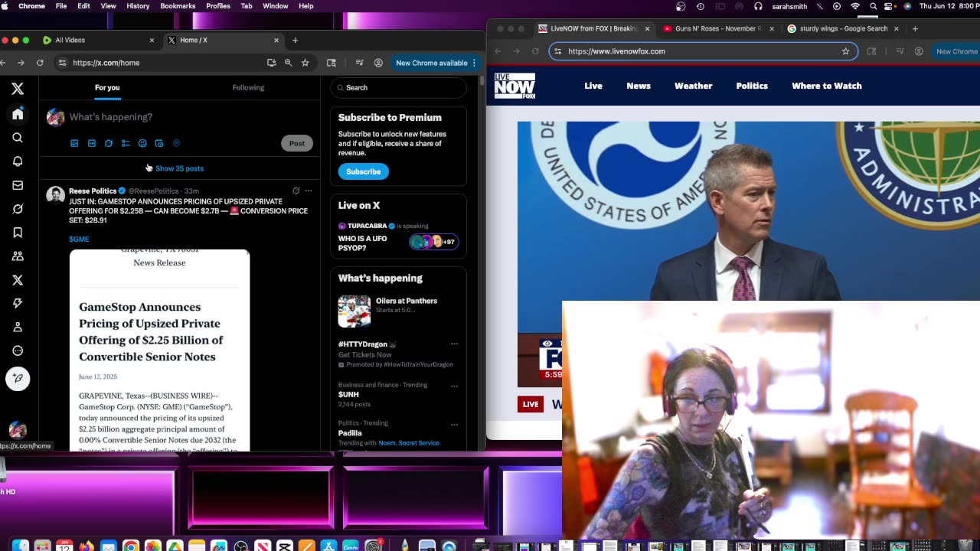Click the X page vertical scrollbar
980x551 pixels.
tap(482, 80)
